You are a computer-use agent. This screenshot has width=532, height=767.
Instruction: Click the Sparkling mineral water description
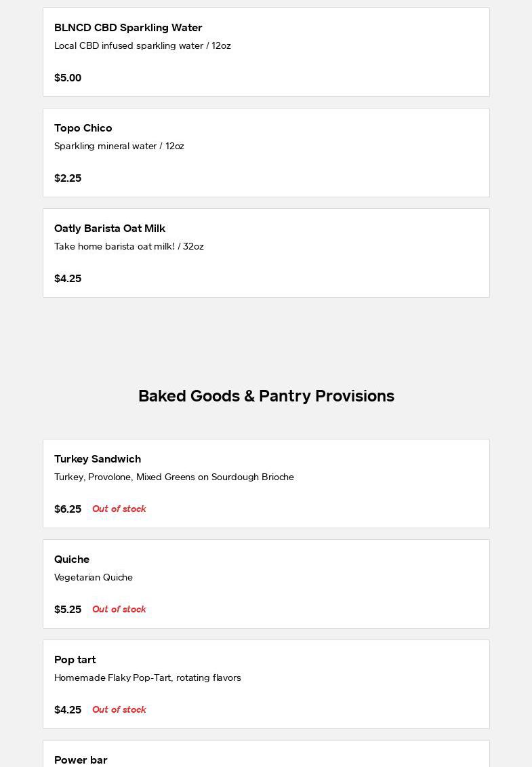pyautogui.click(x=119, y=146)
